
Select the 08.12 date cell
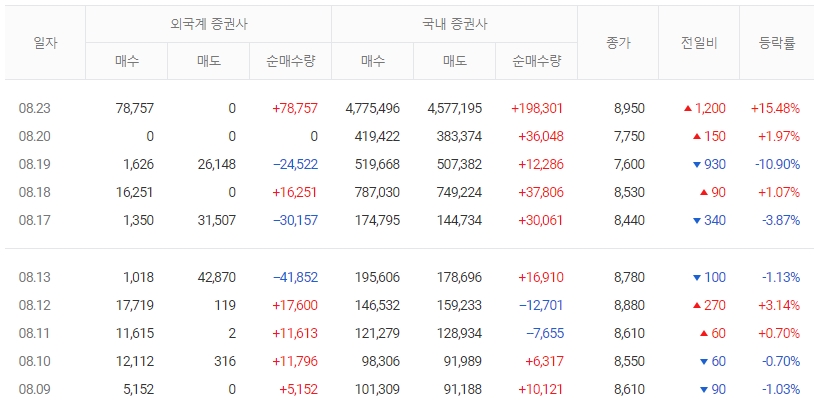35,305
